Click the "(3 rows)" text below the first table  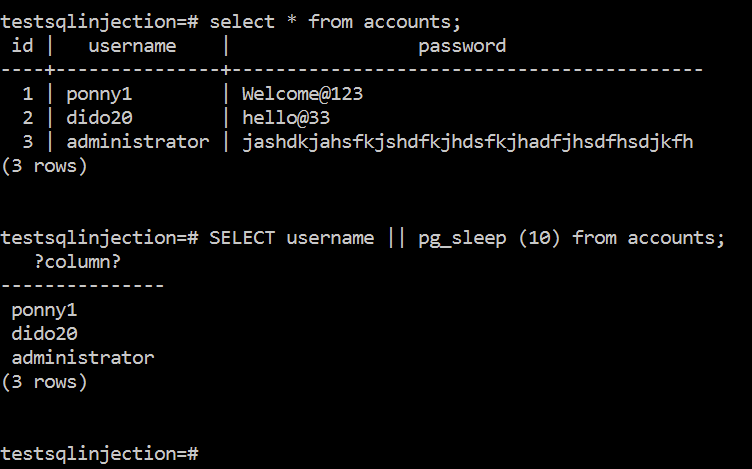[x=44, y=166]
